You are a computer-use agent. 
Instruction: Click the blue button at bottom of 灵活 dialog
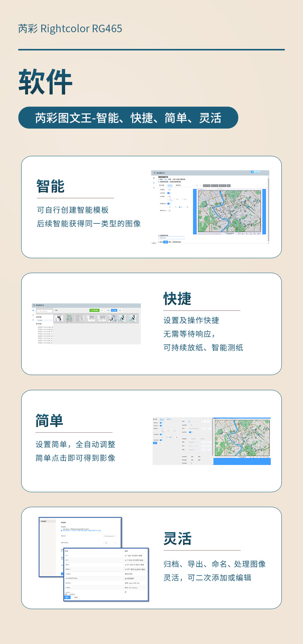(67, 597)
